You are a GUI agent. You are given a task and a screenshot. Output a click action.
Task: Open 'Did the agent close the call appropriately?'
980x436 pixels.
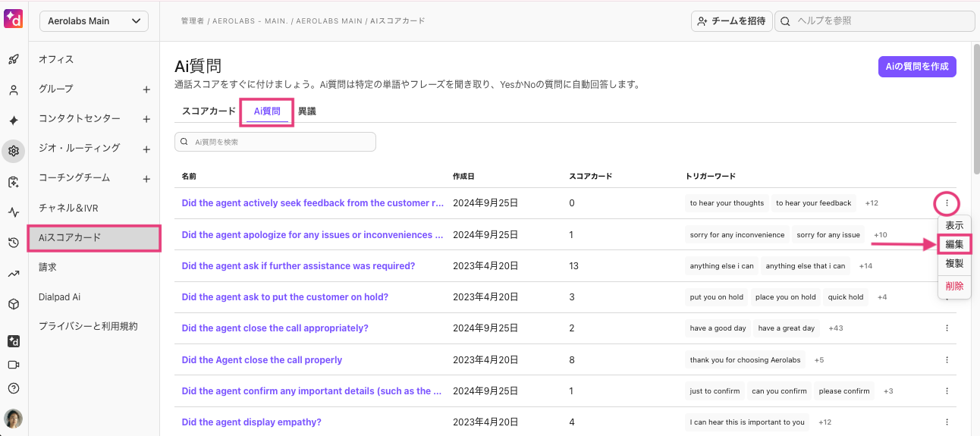[275, 328]
